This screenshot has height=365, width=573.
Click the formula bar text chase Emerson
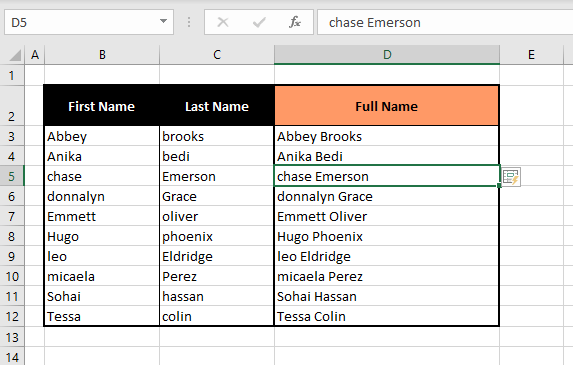[x=375, y=23]
